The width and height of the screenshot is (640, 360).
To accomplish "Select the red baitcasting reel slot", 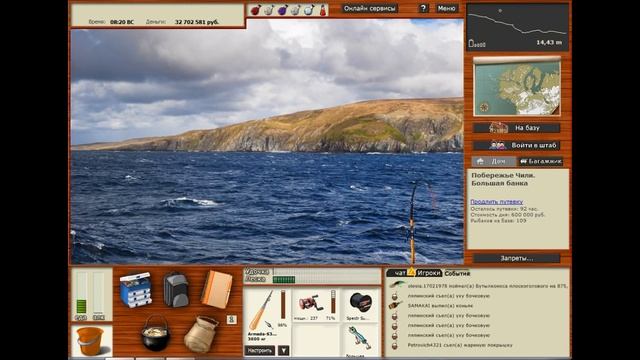I will click(315, 304).
